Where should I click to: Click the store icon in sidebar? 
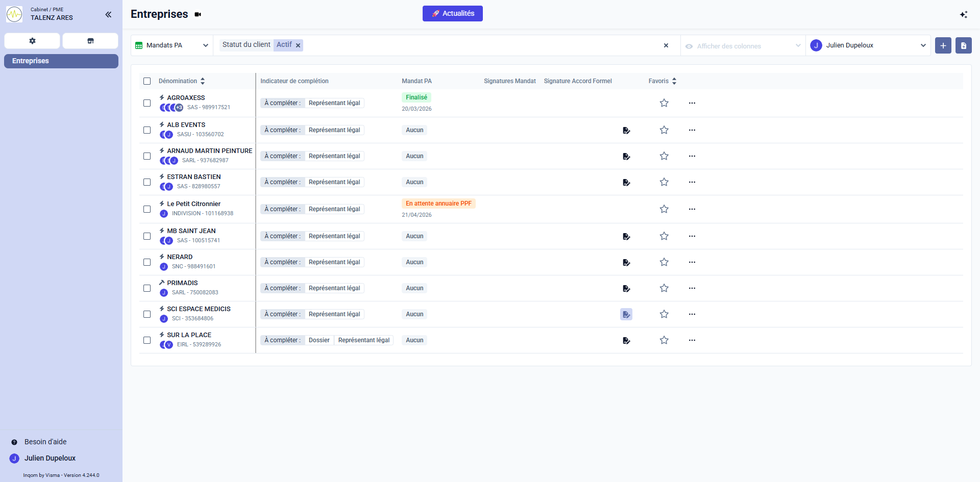click(90, 41)
